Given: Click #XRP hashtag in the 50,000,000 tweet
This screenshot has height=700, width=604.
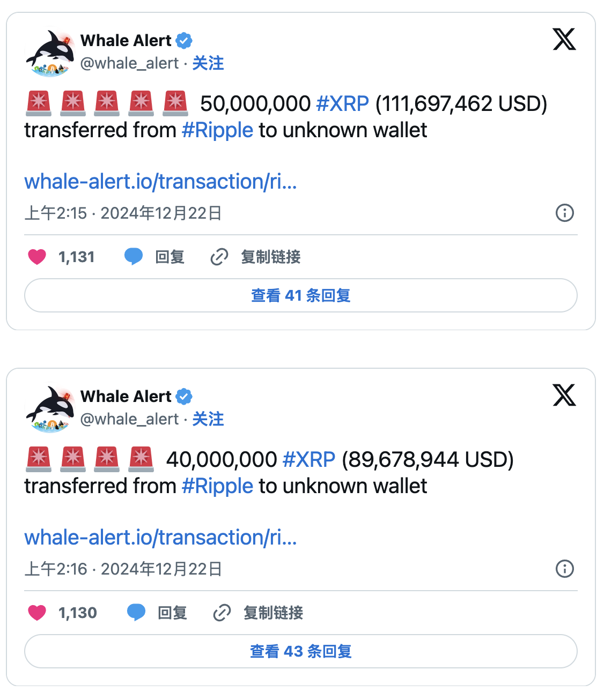Looking at the screenshot, I should coord(343,103).
